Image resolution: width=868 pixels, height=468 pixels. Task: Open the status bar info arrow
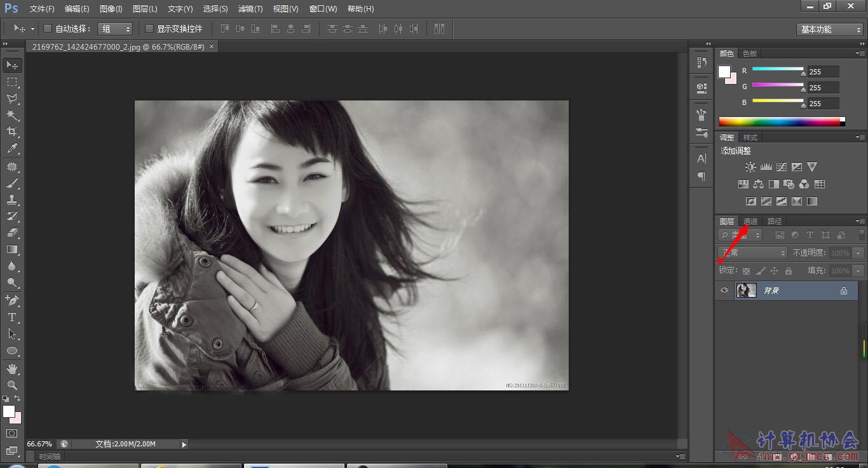(x=184, y=444)
